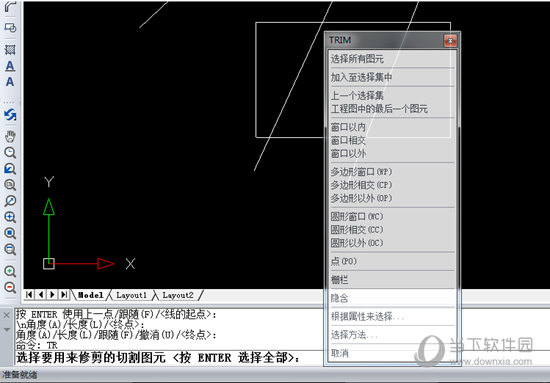
Task: Choose 圆形相交 (CC) option
Action: 392,230
